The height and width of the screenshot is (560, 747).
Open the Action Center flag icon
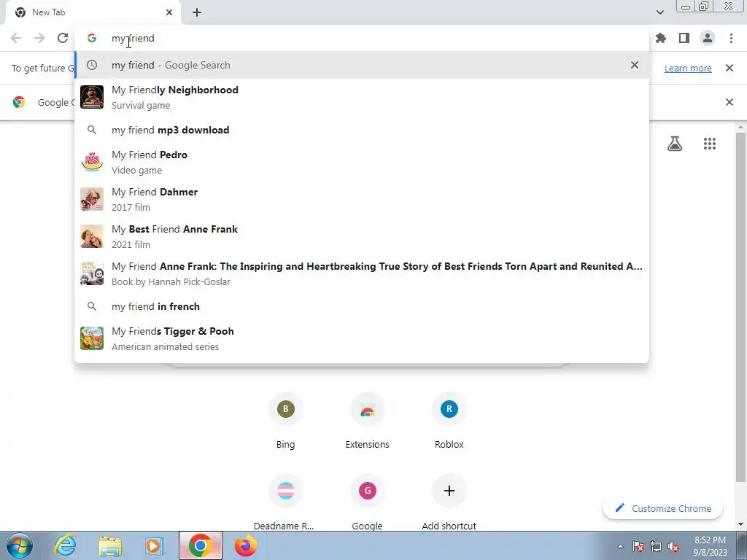click(638, 547)
